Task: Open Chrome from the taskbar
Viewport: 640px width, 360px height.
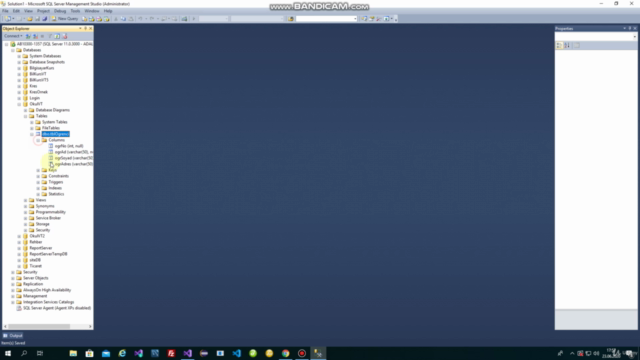Action: coord(285,353)
